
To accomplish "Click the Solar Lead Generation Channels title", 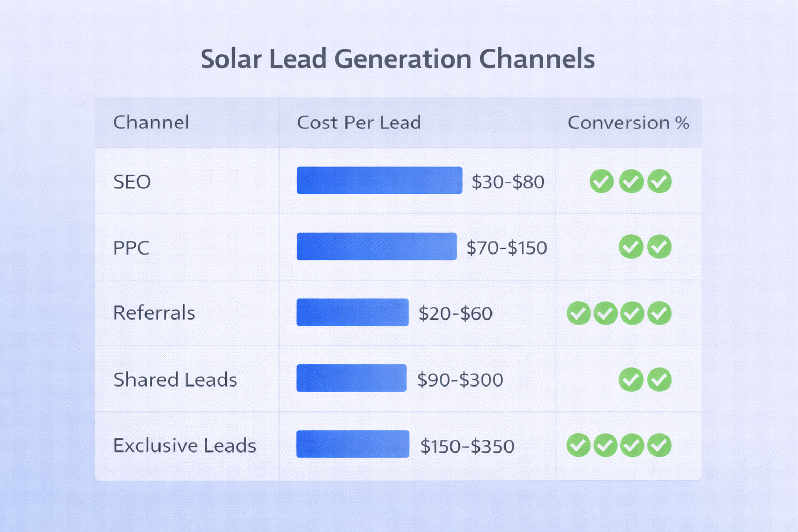I will tap(397, 59).
